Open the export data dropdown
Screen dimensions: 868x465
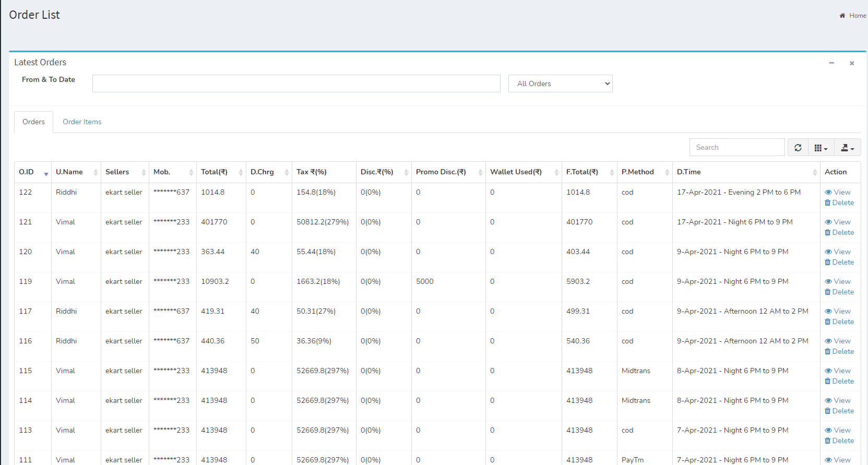[x=847, y=148]
